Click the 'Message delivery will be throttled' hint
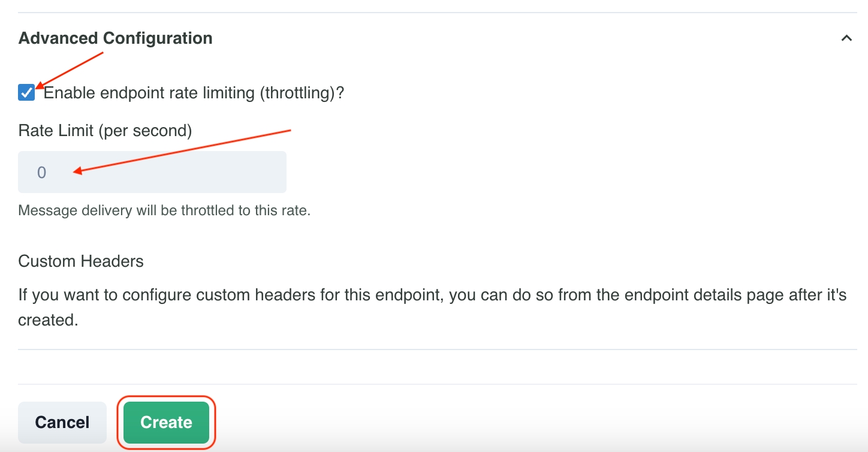The image size is (868, 452). point(164,211)
